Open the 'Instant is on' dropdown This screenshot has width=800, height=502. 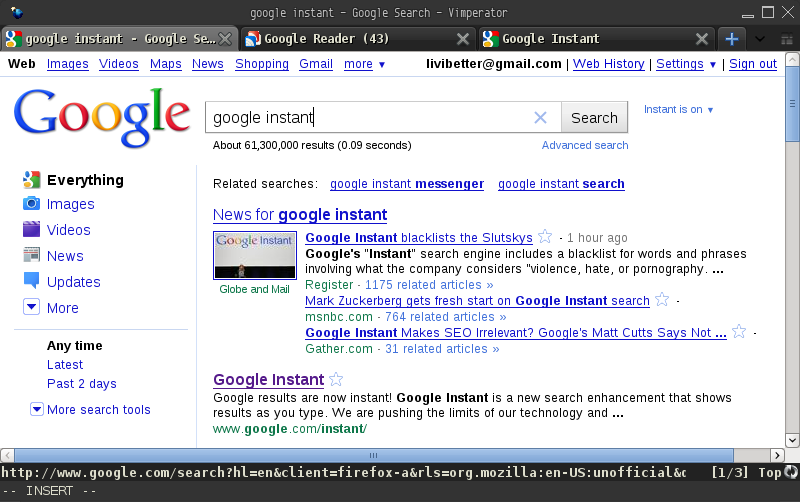point(678,109)
